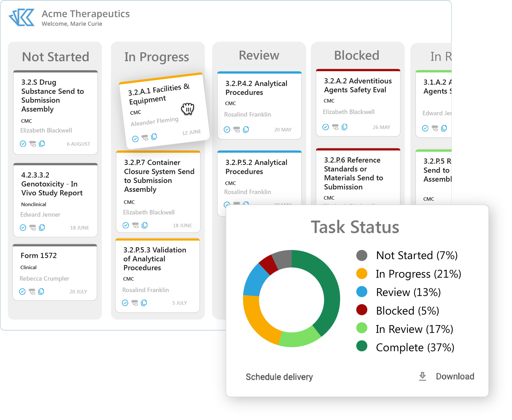The height and width of the screenshot is (420, 512).
Task: Open the 3.2.S Drug Substance card title
Action: click(x=52, y=96)
